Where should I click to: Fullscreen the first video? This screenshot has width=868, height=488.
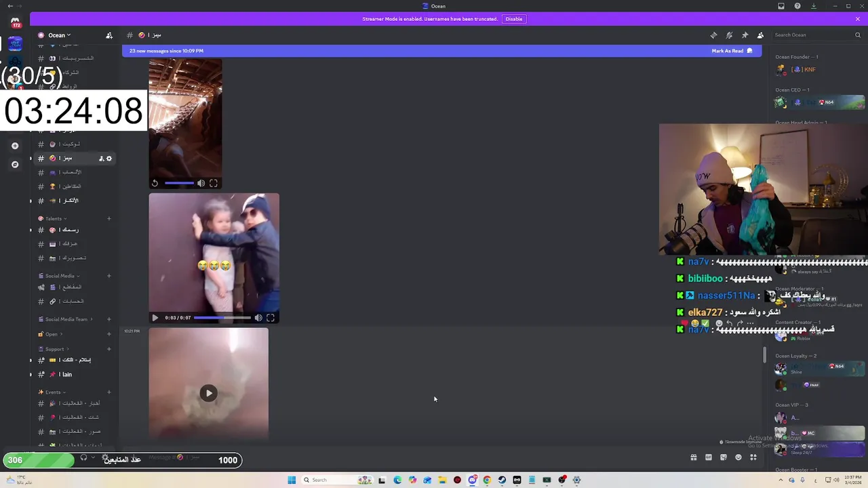[x=214, y=183]
